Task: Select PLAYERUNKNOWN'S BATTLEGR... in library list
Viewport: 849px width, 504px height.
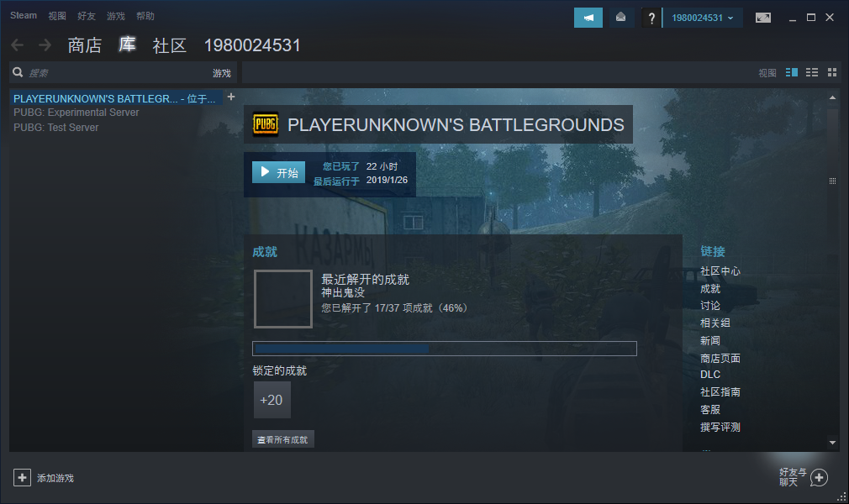Action: (116, 98)
